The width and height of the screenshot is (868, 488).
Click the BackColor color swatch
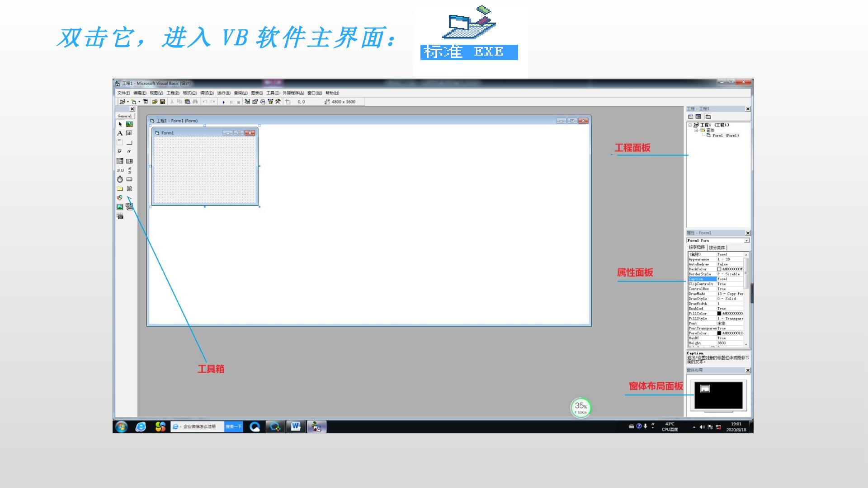pyautogui.click(x=719, y=269)
